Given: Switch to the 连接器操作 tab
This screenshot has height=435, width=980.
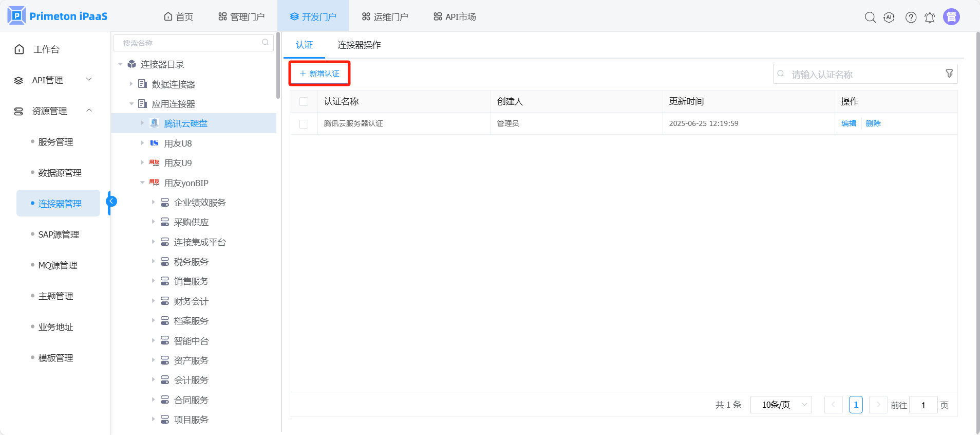Looking at the screenshot, I should pos(359,45).
